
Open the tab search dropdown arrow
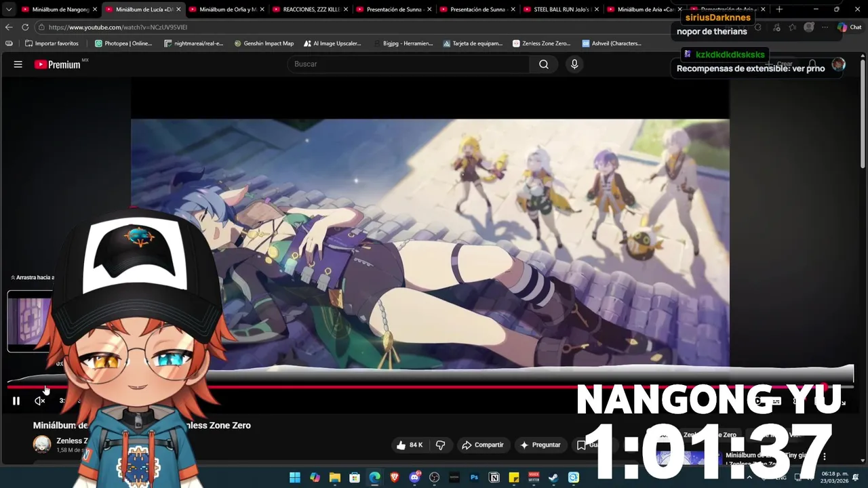[9, 9]
